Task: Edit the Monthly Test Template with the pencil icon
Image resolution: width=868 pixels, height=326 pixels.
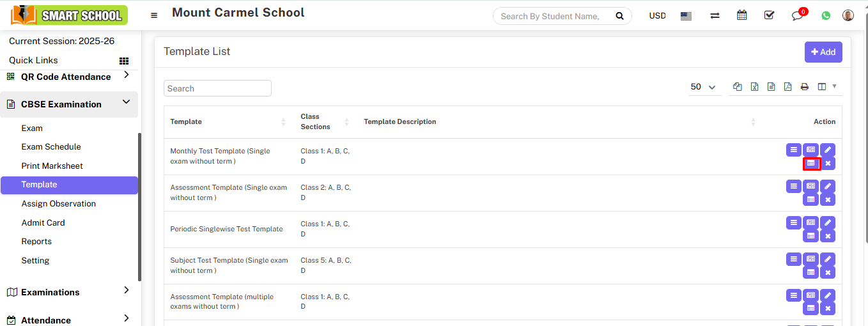Action: tap(828, 150)
